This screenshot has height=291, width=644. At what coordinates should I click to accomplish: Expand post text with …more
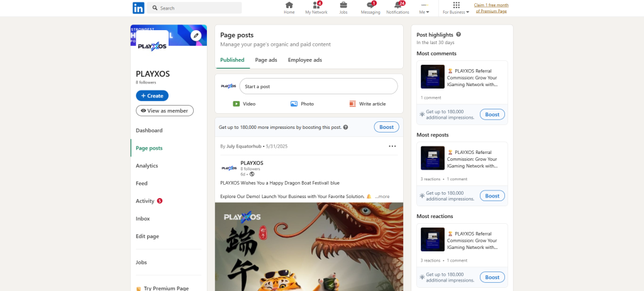click(382, 197)
